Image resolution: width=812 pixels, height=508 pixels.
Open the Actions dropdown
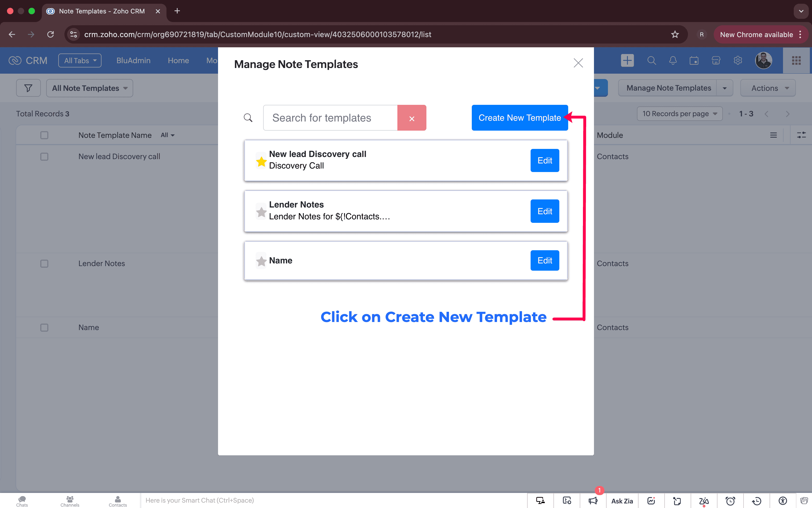pyautogui.click(x=768, y=88)
